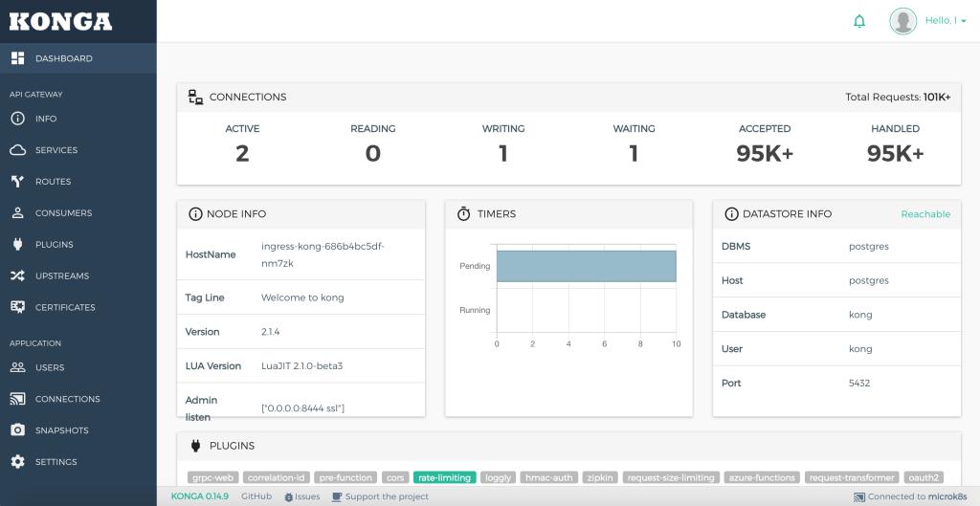
Task: Open the Hello user dropdown menu
Action: coord(946,21)
